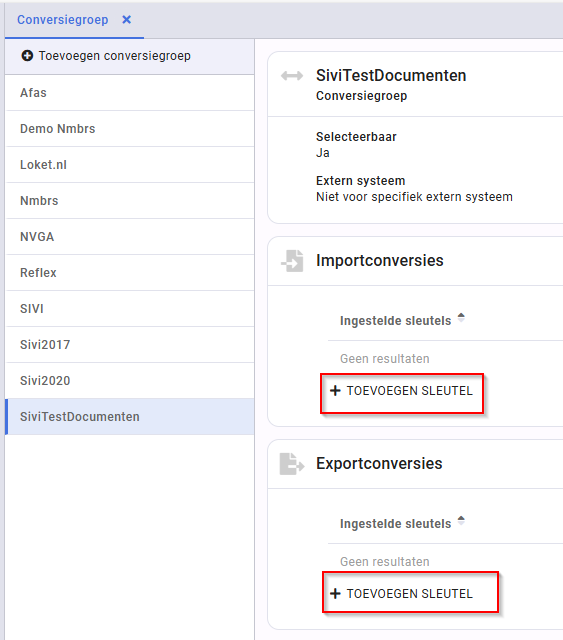Open the Reflex list entry
The width and height of the screenshot is (563, 640).
point(129,273)
